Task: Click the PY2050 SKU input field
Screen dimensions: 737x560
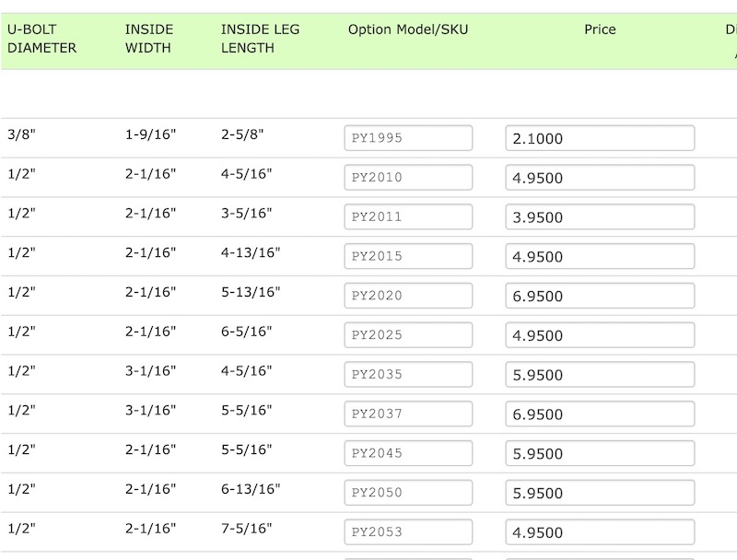Action: click(408, 494)
